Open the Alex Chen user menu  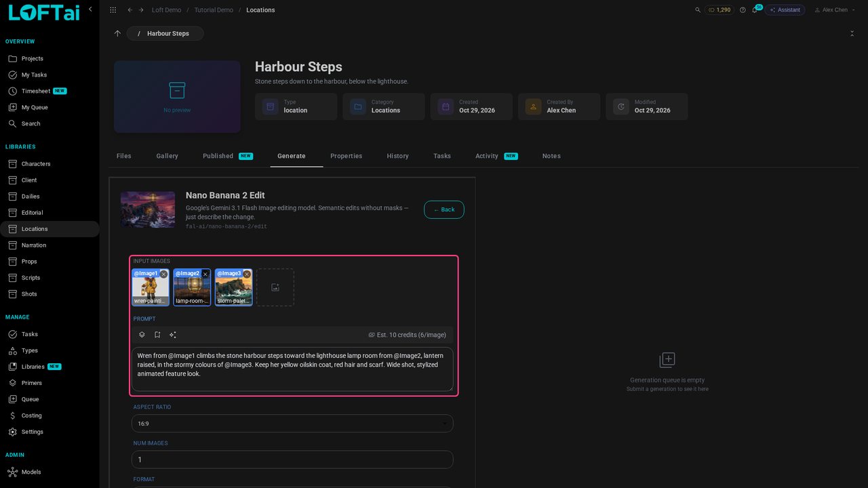835,10
